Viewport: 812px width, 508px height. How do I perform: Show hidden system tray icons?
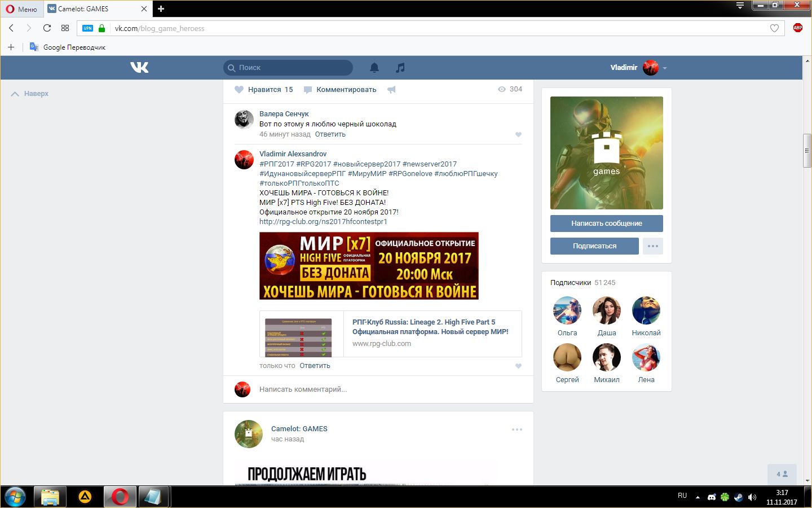pos(698,497)
